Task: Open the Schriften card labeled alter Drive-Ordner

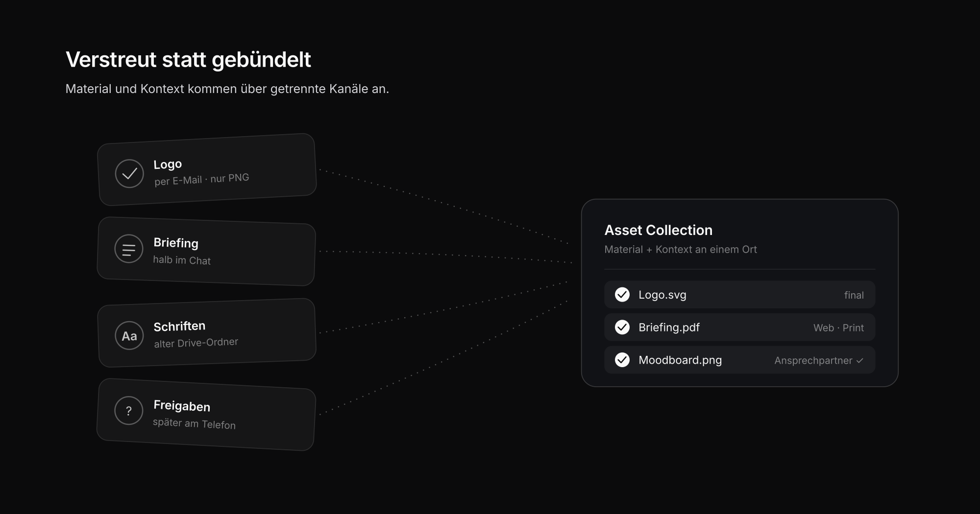Action: 207,333
